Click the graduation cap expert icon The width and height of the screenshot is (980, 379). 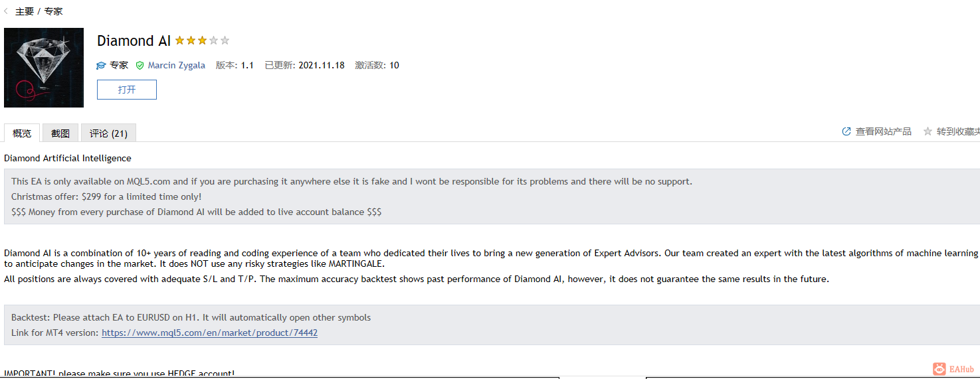(101, 66)
